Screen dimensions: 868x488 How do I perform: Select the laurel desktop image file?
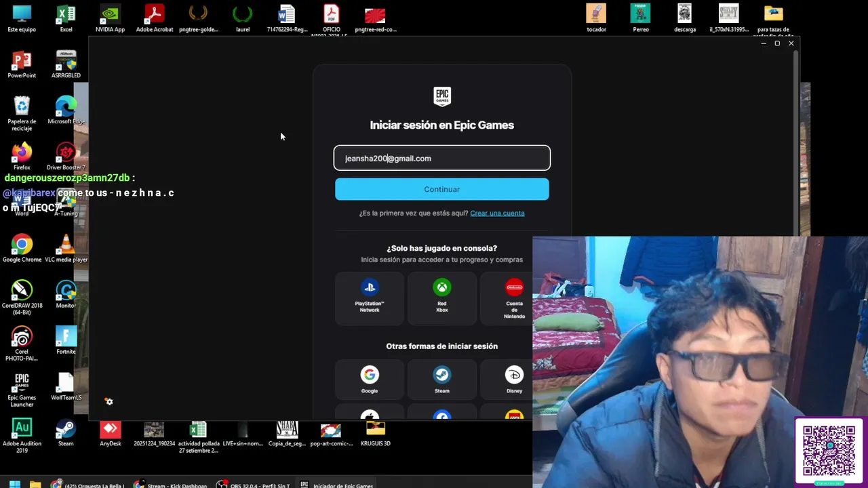242,18
